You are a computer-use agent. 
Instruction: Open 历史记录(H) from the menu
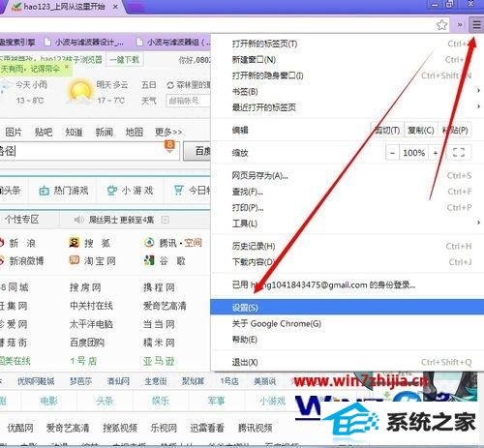tap(348, 247)
